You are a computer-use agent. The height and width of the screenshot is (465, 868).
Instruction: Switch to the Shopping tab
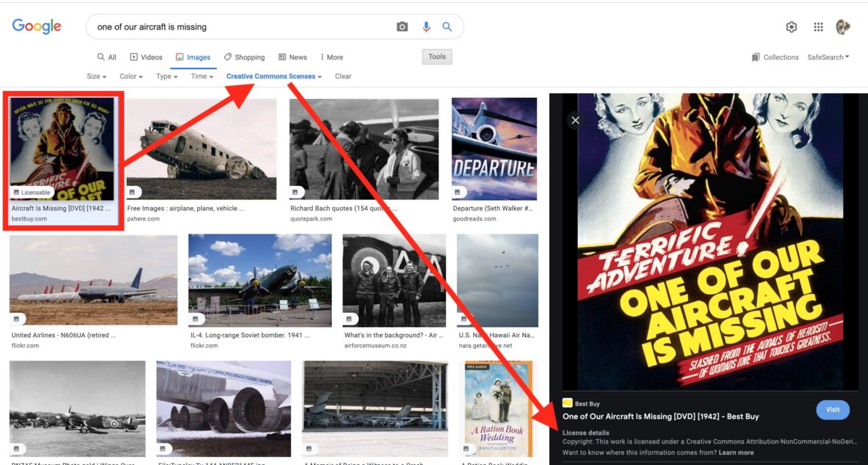[x=244, y=57]
